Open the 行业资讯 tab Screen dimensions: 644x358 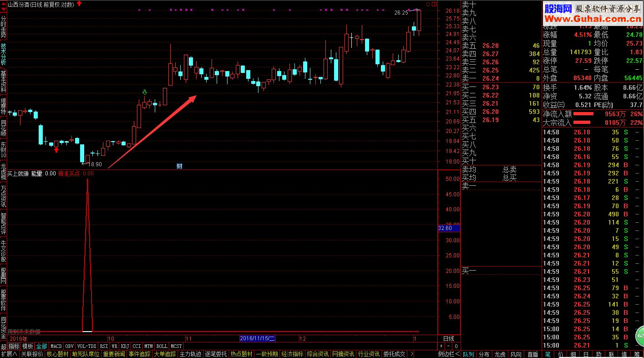(369, 354)
